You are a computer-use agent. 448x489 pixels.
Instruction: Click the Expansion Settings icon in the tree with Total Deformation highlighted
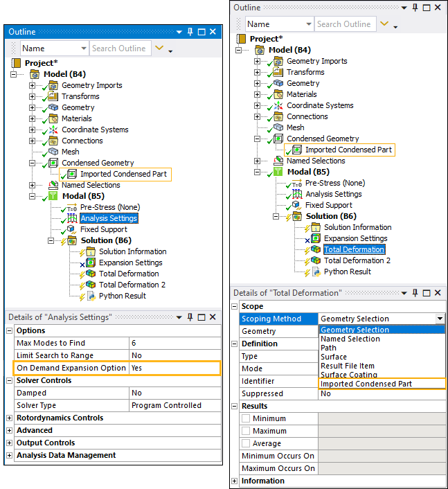315,238
